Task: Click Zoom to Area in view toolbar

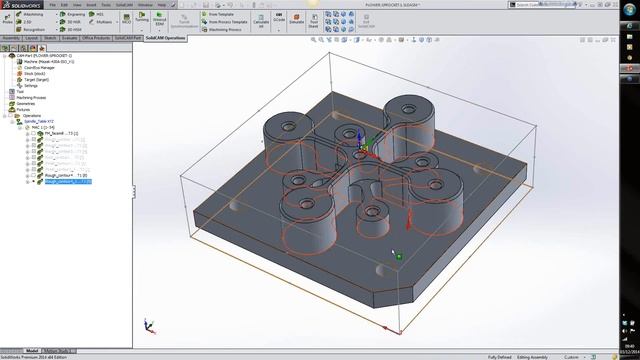Action: pyautogui.click(x=321, y=40)
